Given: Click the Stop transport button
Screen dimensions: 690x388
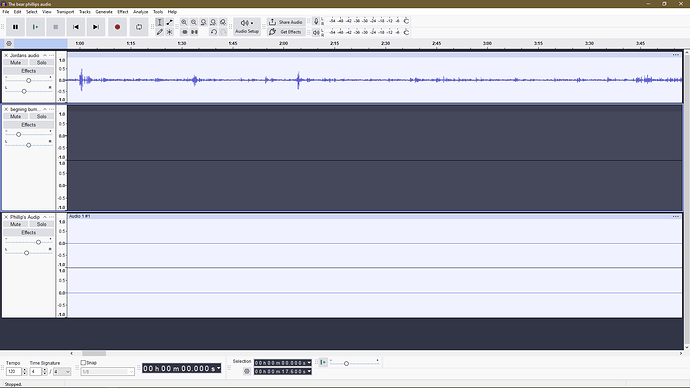Looking at the screenshot, I should click(x=55, y=27).
